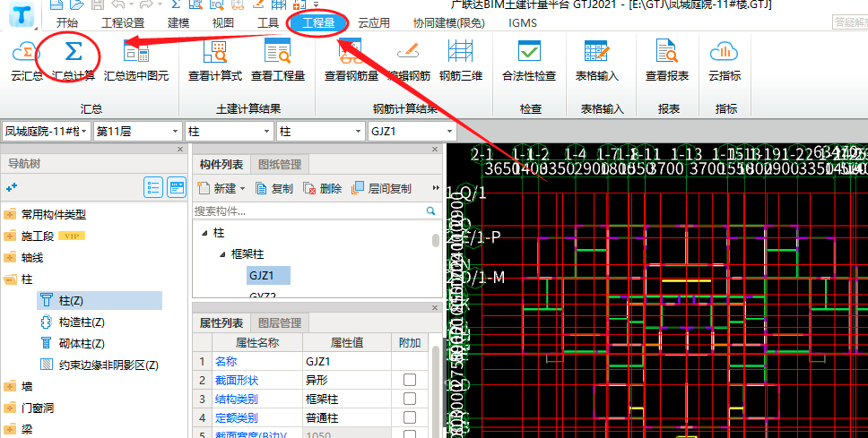Click the 云汇总 cloud summary icon
The width and height of the screenshot is (868, 438).
click(26, 53)
